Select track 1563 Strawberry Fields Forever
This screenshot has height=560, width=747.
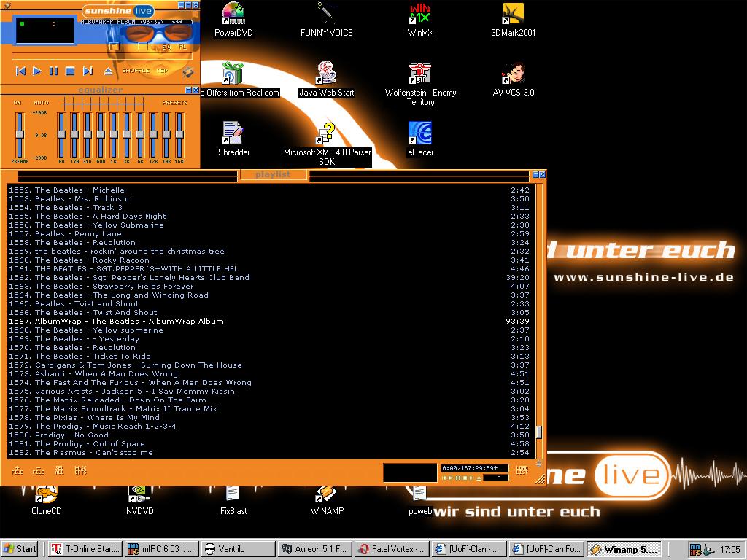(x=269, y=286)
